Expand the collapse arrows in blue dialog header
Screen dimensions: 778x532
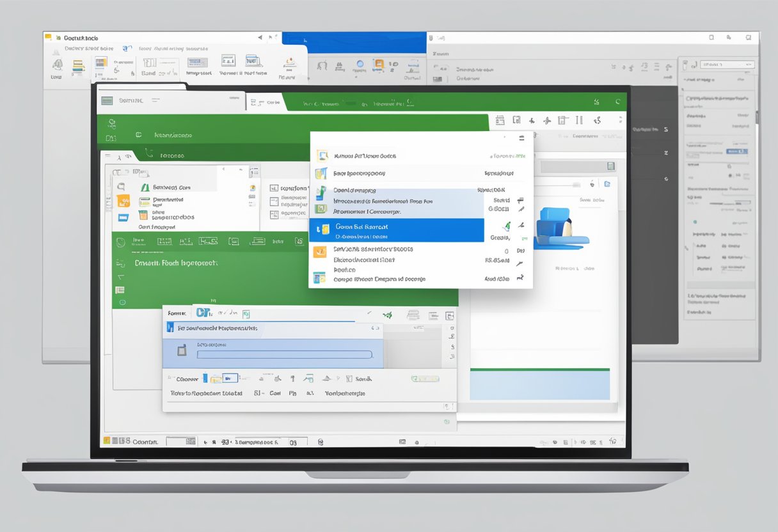pyautogui.click(x=374, y=327)
